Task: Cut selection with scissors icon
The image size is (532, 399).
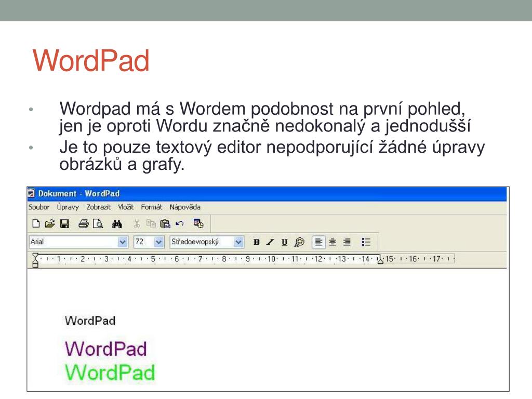Action: click(x=137, y=223)
